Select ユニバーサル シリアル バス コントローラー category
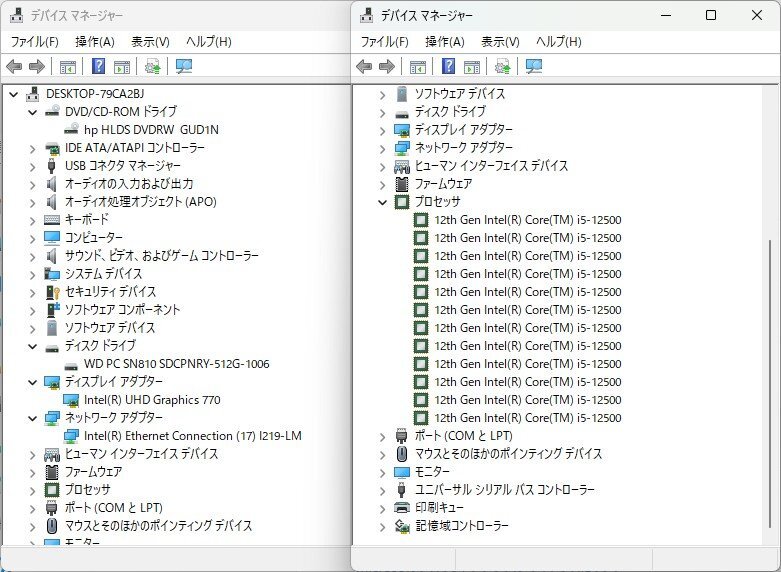 (x=505, y=489)
